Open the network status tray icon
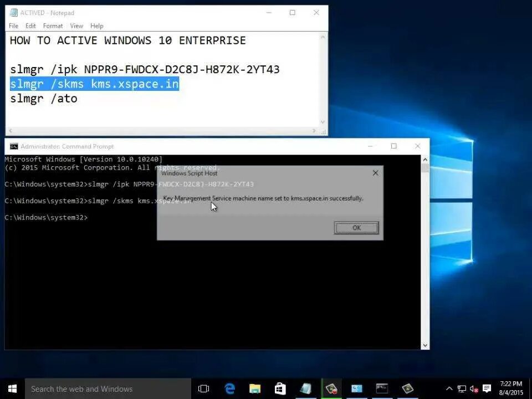Image resolution: width=532 pixels, height=399 pixels. click(462, 389)
